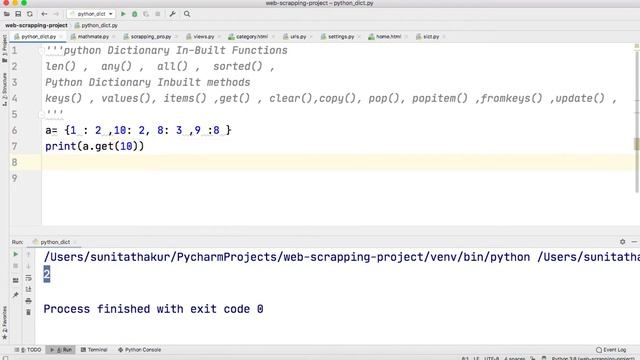Click the Synchronize refresh icon

click(30, 14)
